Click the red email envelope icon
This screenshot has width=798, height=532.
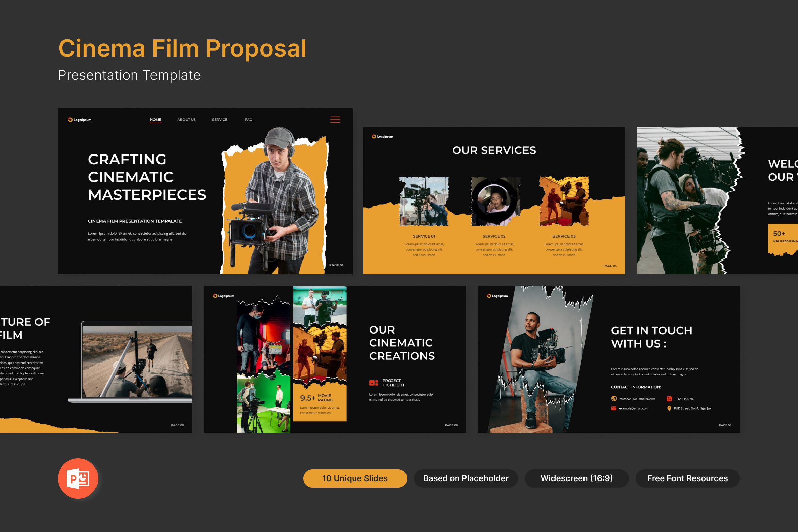point(614,408)
